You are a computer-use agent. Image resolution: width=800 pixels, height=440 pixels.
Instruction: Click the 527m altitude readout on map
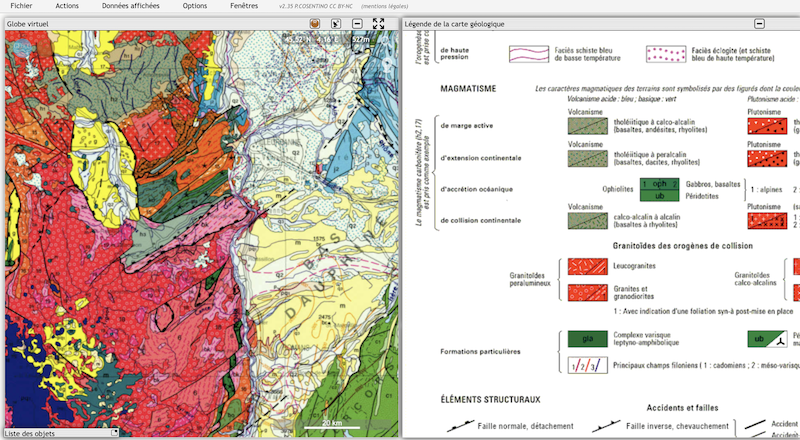coord(361,39)
